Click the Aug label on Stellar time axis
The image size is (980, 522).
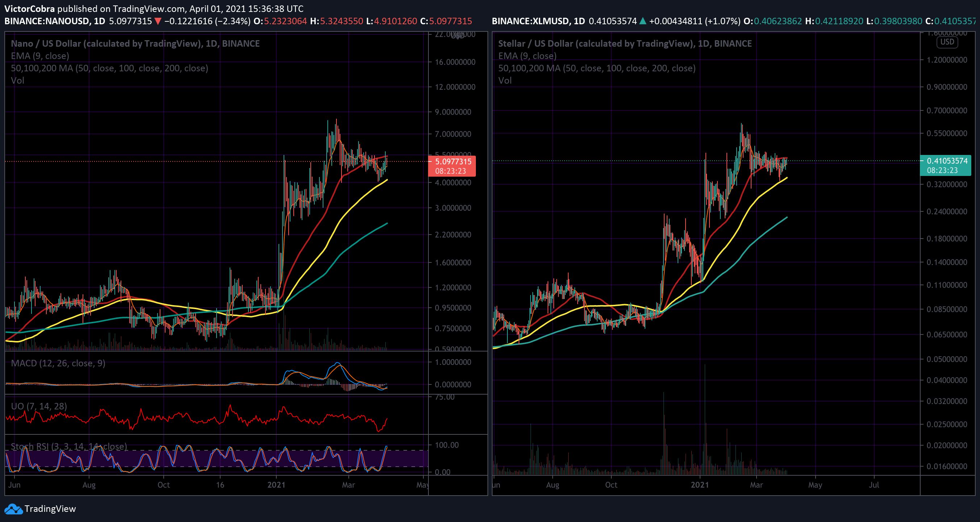click(x=552, y=485)
